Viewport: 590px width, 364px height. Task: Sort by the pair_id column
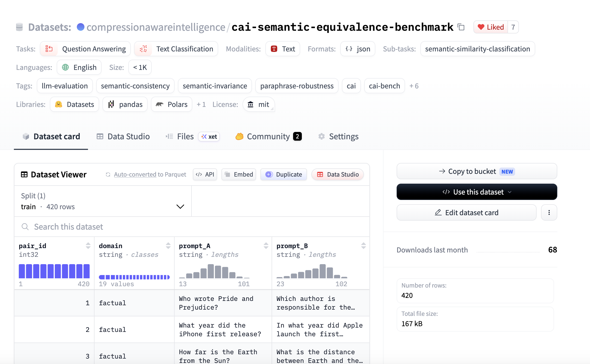click(88, 246)
